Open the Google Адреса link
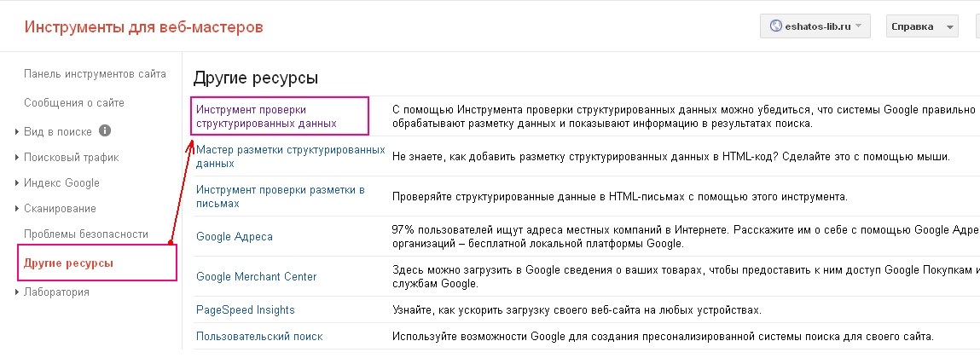980x364 pixels. tap(235, 237)
